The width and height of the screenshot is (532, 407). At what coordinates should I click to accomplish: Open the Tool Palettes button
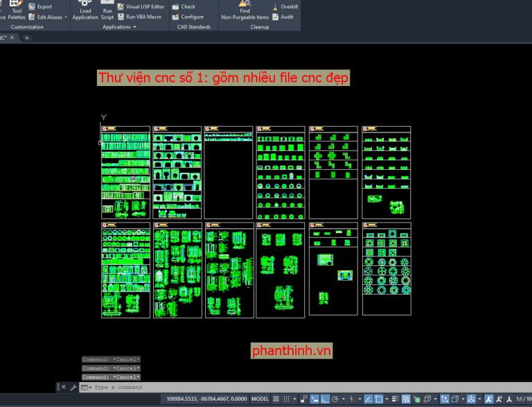[x=16, y=10]
